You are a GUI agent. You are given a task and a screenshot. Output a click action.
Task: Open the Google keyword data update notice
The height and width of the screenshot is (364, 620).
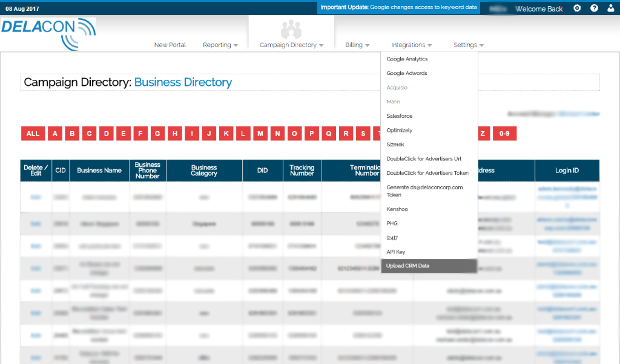398,7
